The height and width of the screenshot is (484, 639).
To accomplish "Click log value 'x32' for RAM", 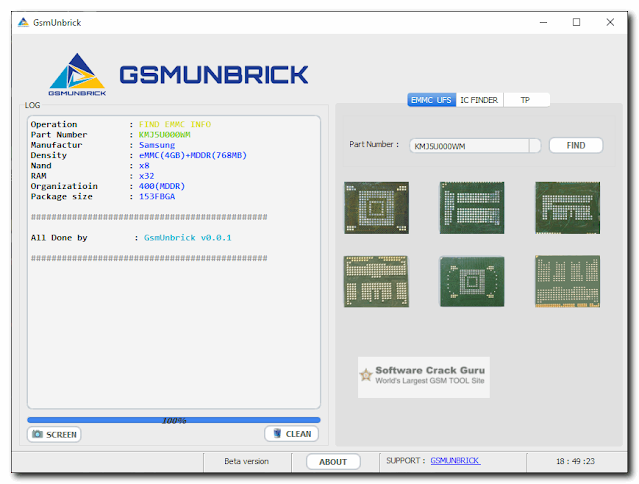I will point(147,176).
